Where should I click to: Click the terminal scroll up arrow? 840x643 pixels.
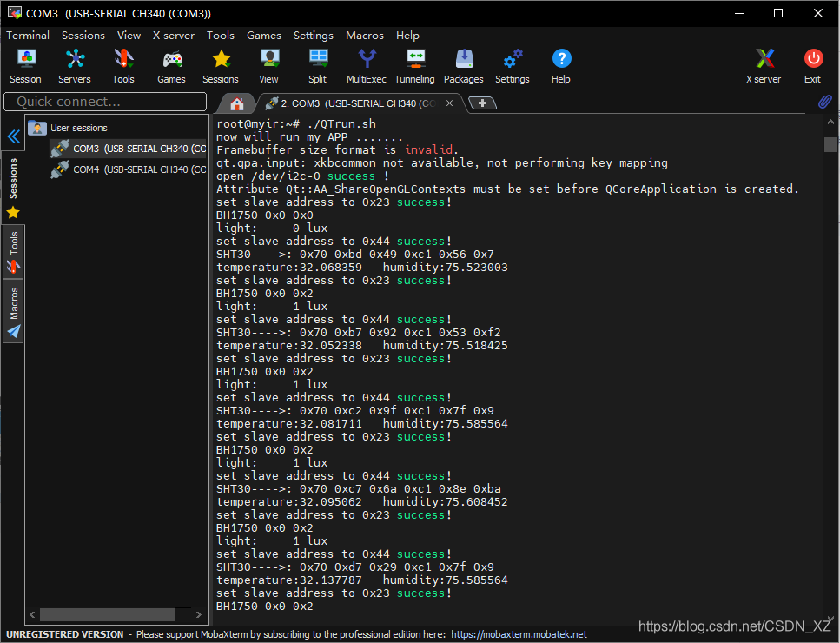click(830, 123)
